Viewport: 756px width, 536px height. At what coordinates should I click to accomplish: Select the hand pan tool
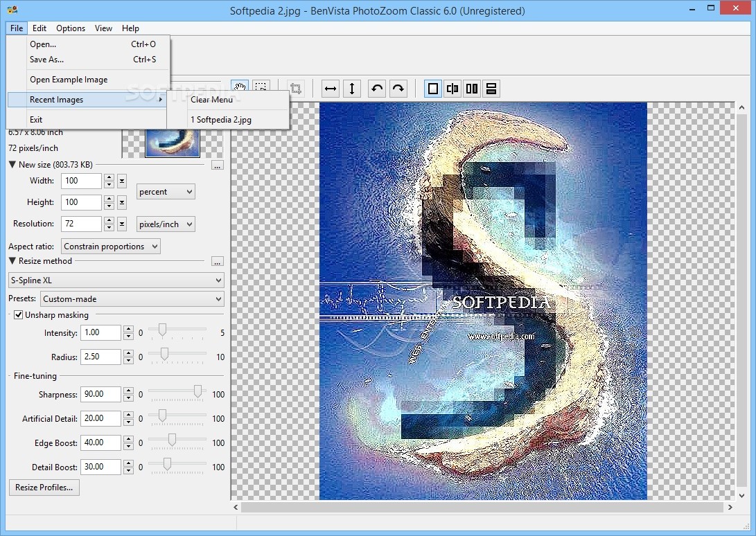point(240,88)
